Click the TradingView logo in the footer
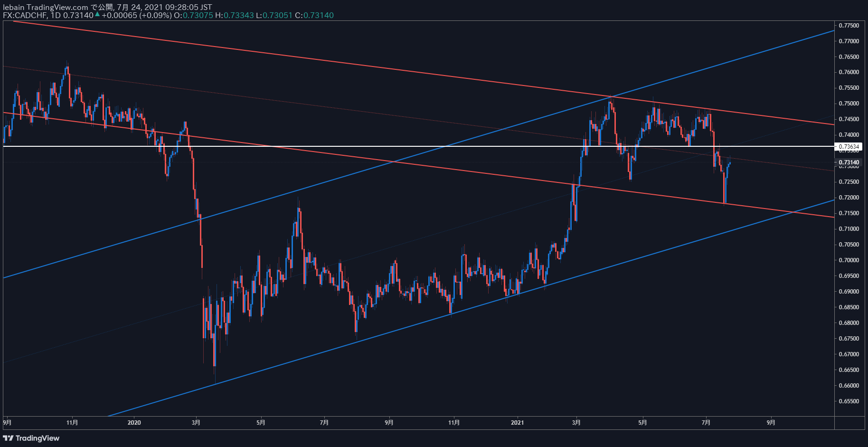Viewport: 868px width, 447px height. coord(31,438)
